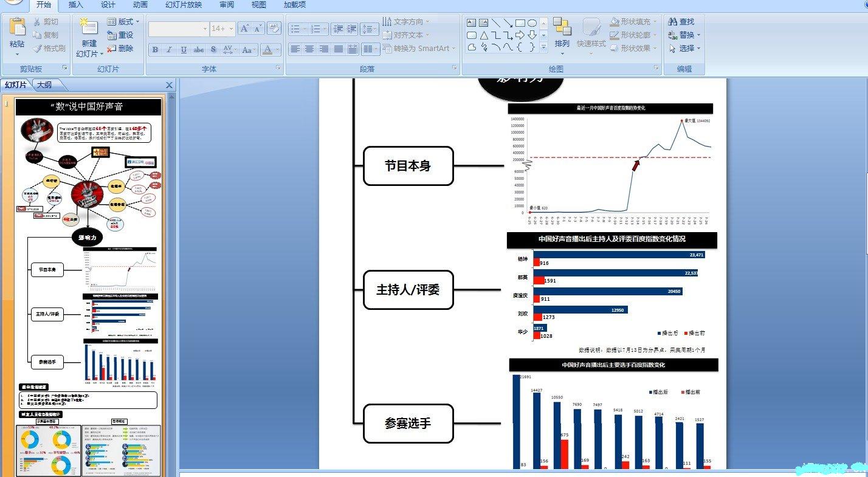Toggle Bold formatting
This screenshot has width=868, height=477.
click(156, 50)
